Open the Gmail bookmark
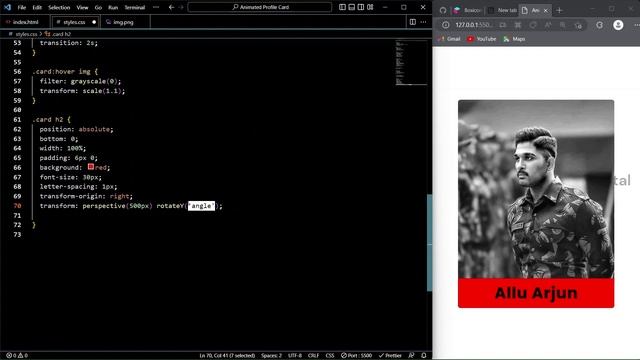This screenshot has height=360, width=640. pyautogui.click(x=449, y=39)
